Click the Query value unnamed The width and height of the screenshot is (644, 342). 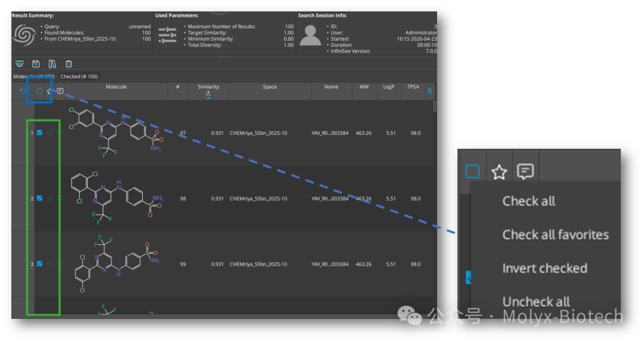click(x=140, y=27)
